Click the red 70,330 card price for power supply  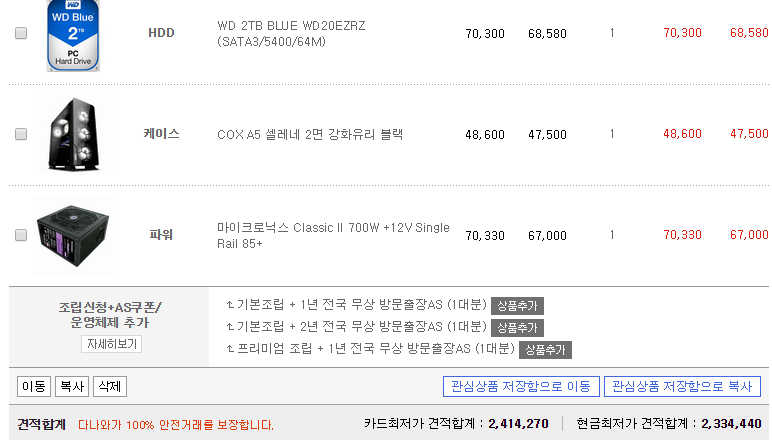[x=682, y=235]
